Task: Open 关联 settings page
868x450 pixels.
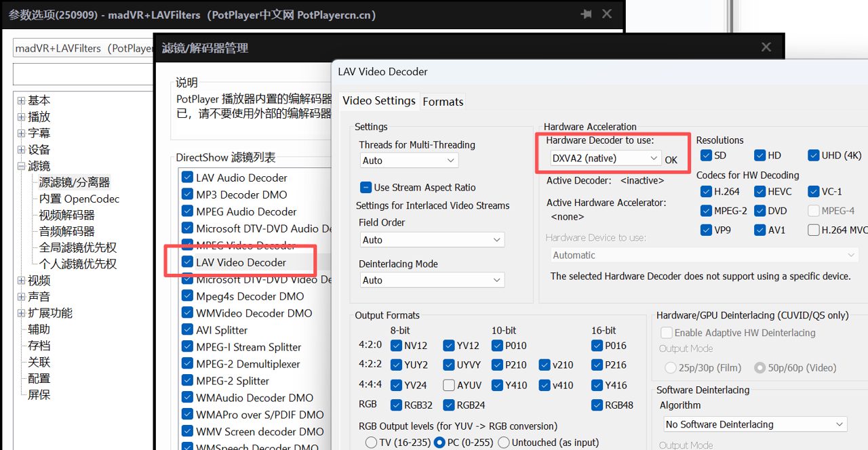Action: (39, 362)
